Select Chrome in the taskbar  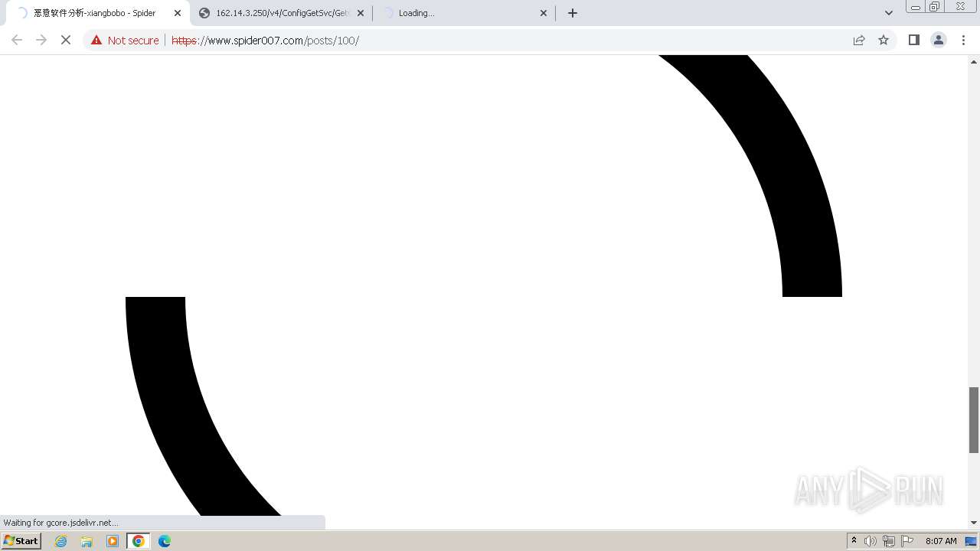point(138,541)
